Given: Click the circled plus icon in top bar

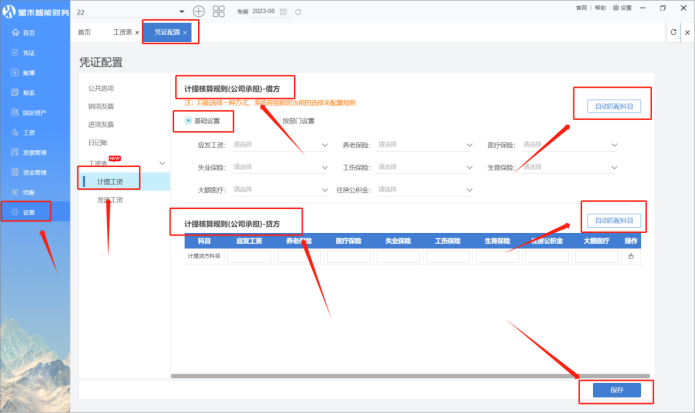Looking at the screenshot, I should [x=198, y=11].
